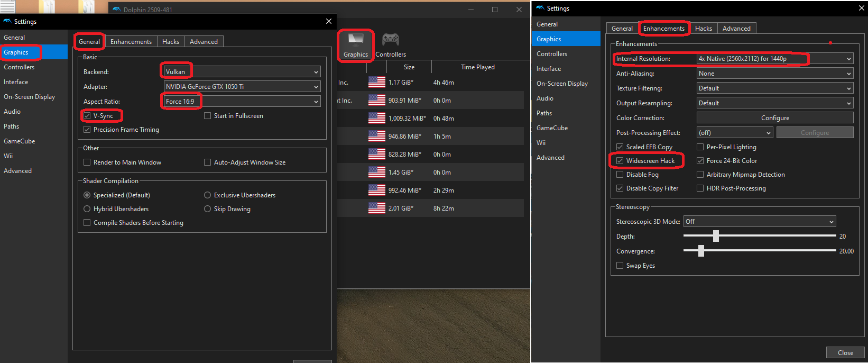Click Configure button for Color Correction
The height and width of the screenshot is (363, 868).
click(x=775, y=118)
